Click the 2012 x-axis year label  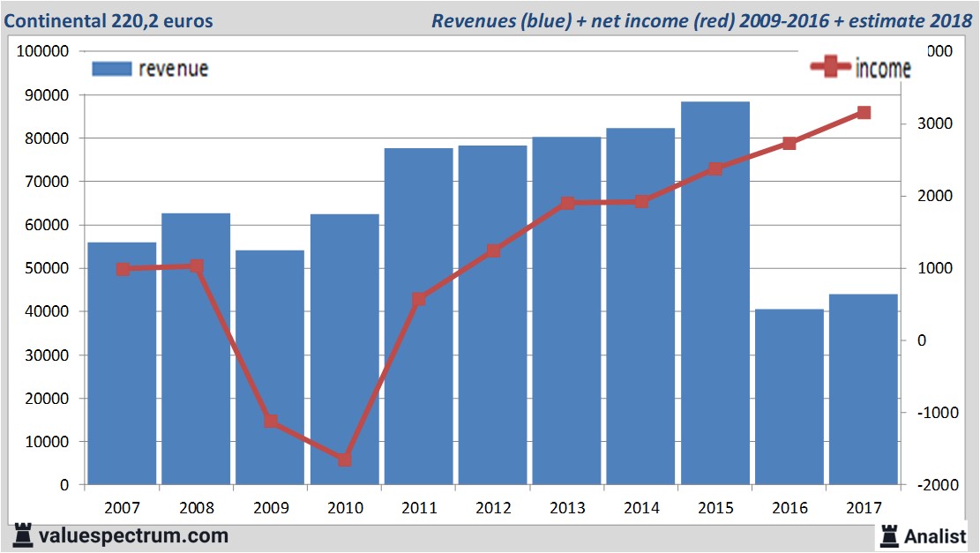click(x=493, y=507)
